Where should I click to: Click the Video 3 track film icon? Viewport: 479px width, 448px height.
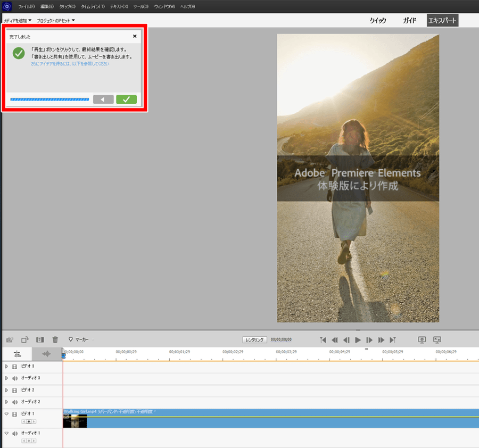coord(14,367)
